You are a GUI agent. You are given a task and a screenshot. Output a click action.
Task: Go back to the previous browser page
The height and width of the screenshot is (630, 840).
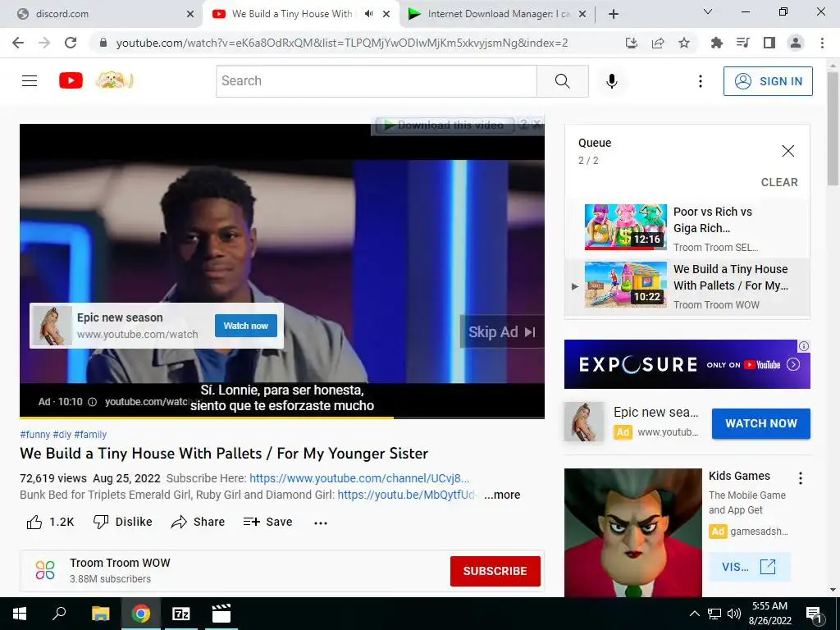coord(18,43)
